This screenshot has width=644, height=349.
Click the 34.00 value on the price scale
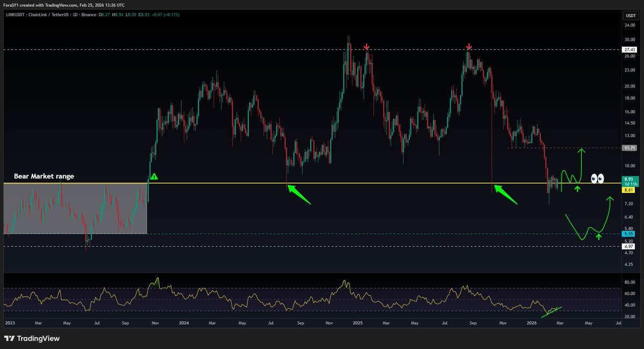[630, 25]
